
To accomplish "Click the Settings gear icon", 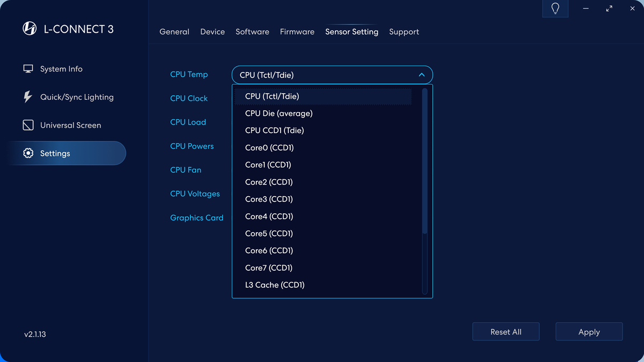I will coord(28,153).
